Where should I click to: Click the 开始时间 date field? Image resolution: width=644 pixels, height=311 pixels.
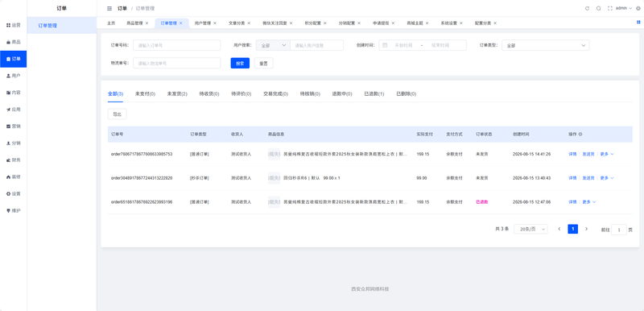(403, 45)
